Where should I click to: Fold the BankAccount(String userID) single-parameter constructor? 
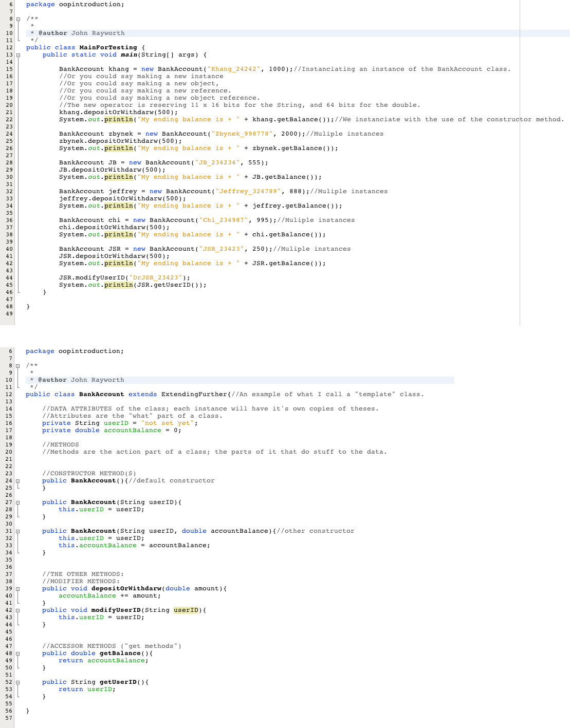coord(17,502)
